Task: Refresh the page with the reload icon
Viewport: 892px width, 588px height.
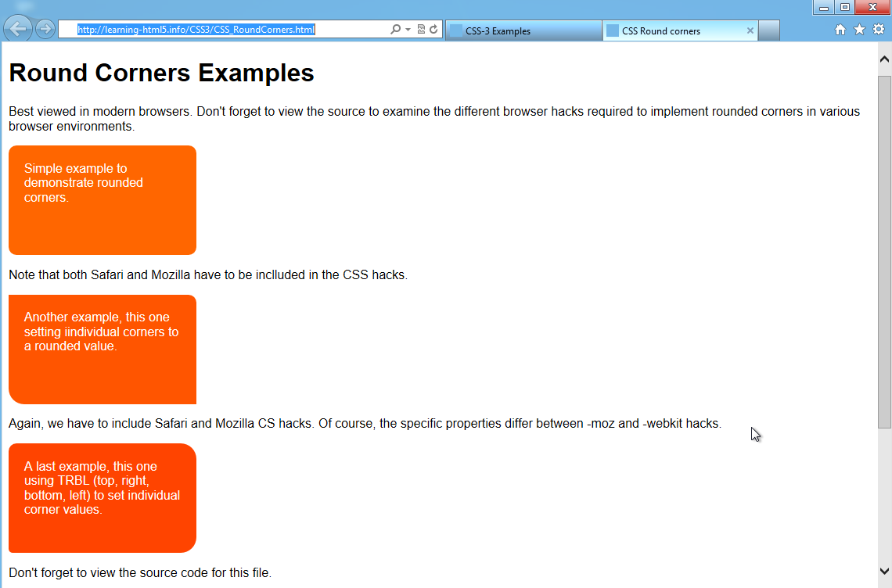Action: pyautogui.click(x=433, y=29)
